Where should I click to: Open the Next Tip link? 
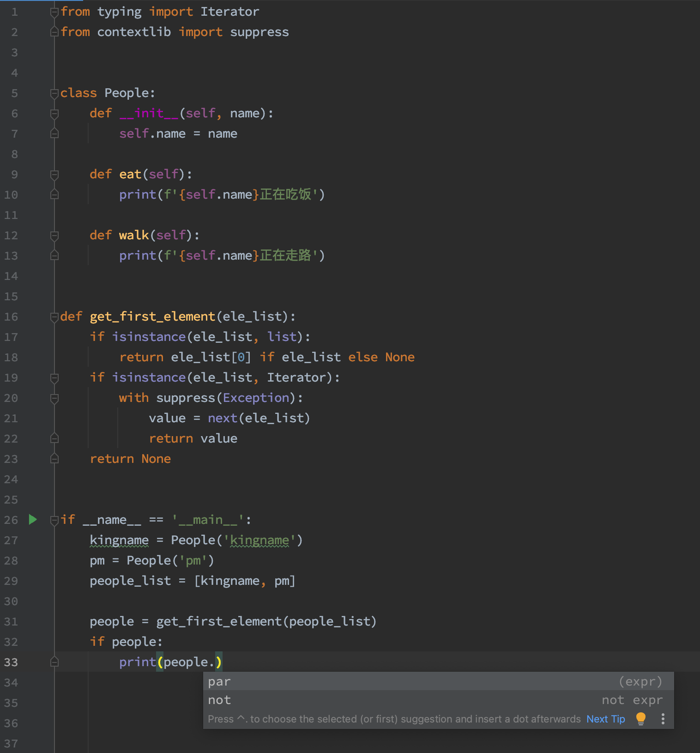click(x=605, y=719)
